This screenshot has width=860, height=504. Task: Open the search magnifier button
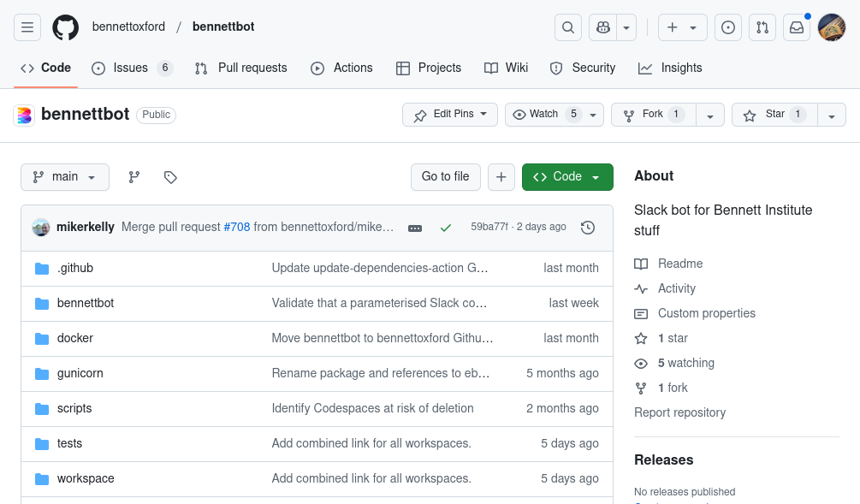click(x=568, y=27)
